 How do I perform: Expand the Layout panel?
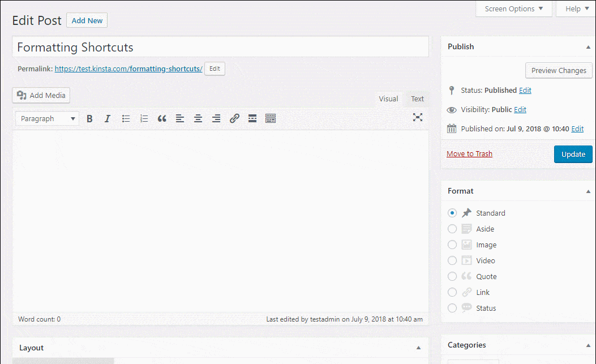click(x=418, y=348)
